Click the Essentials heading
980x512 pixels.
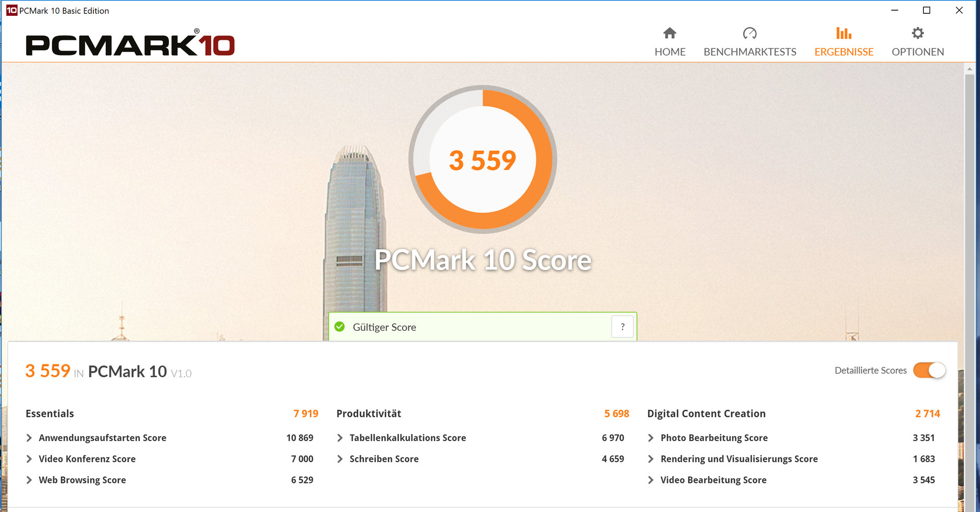50,413
